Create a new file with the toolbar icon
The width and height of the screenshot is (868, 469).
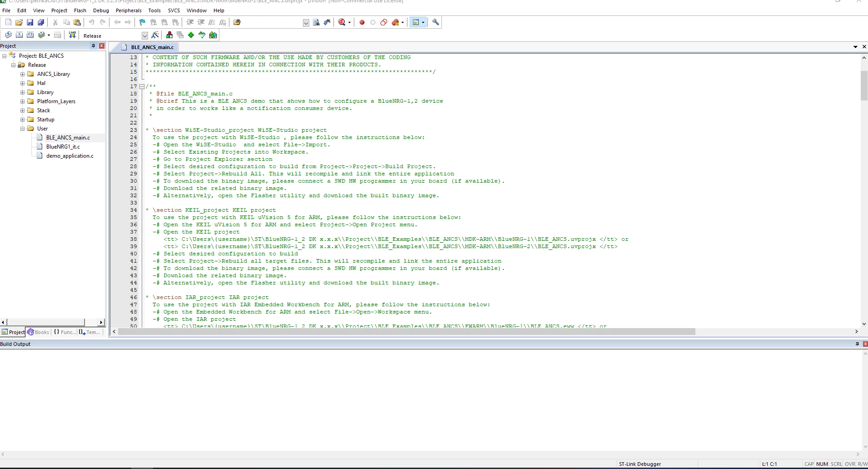8,22
